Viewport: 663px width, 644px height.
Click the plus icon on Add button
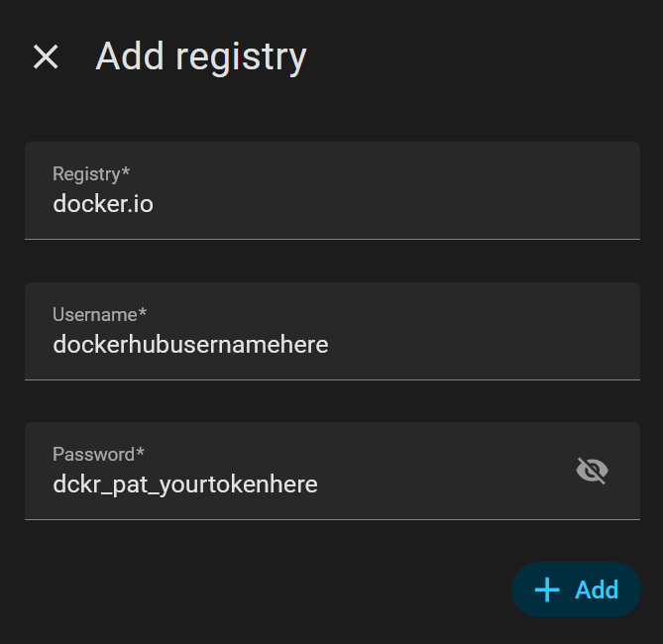[x=547, y=590]
